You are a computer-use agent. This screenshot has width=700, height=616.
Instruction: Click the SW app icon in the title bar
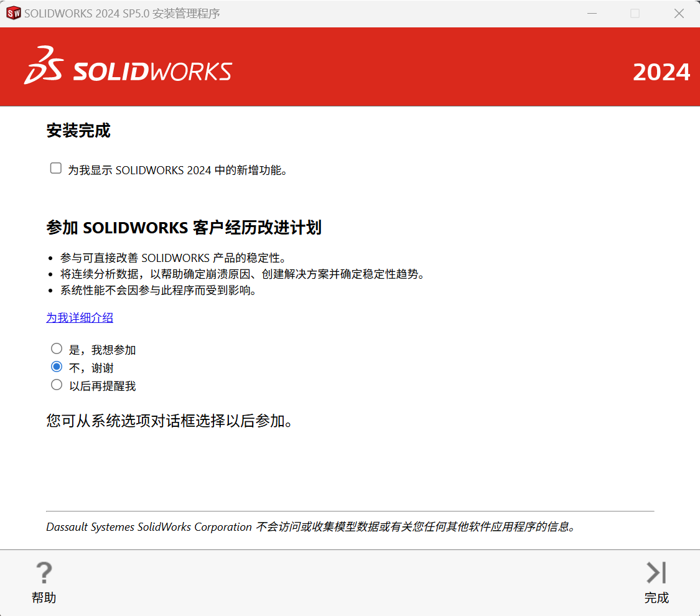click(x=14, y=14)
